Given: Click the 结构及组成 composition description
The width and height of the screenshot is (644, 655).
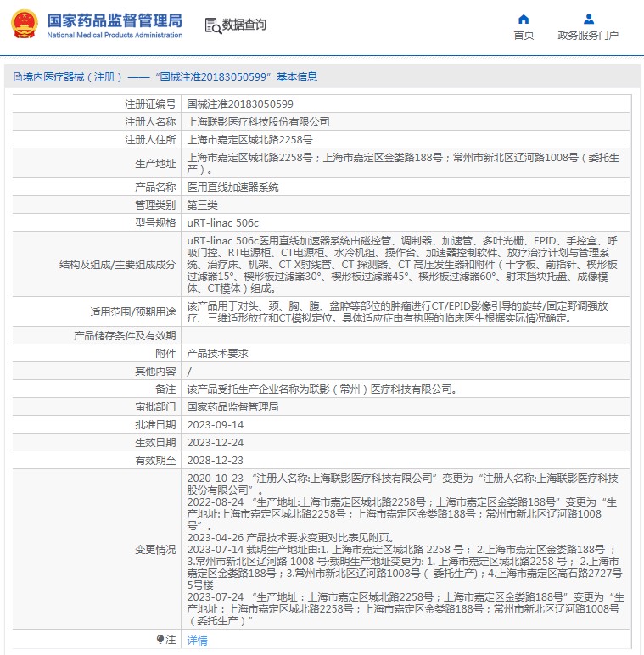Looking at the screenshot, I should (x=402, y=265).
